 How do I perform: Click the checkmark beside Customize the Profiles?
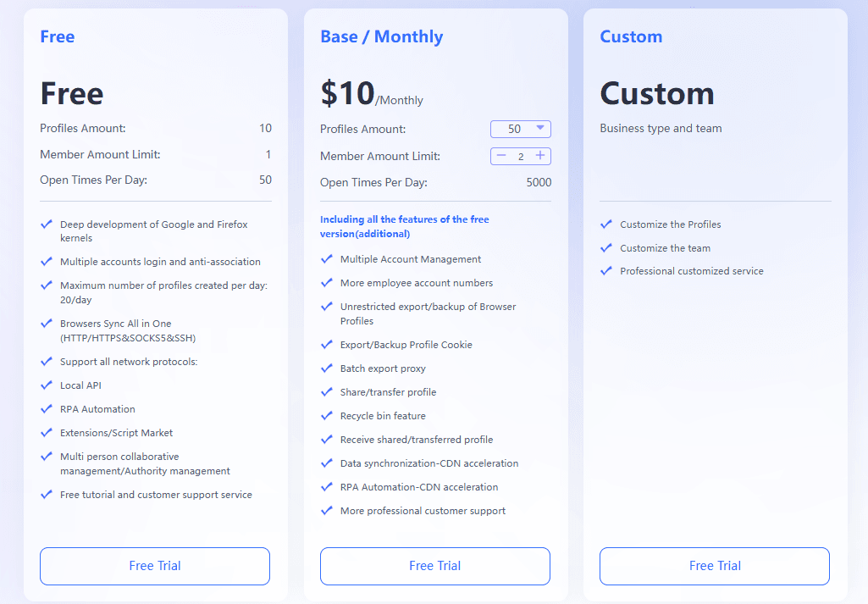click(606, 224)
